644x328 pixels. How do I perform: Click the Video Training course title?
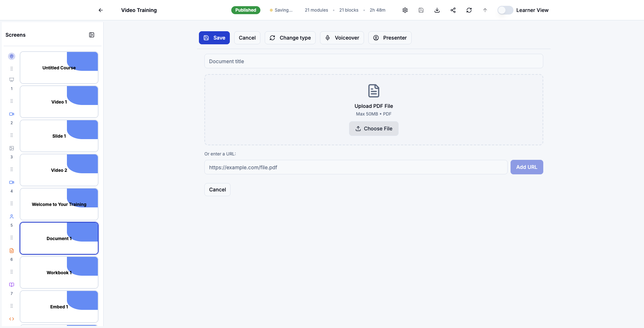tap(139, 10)
